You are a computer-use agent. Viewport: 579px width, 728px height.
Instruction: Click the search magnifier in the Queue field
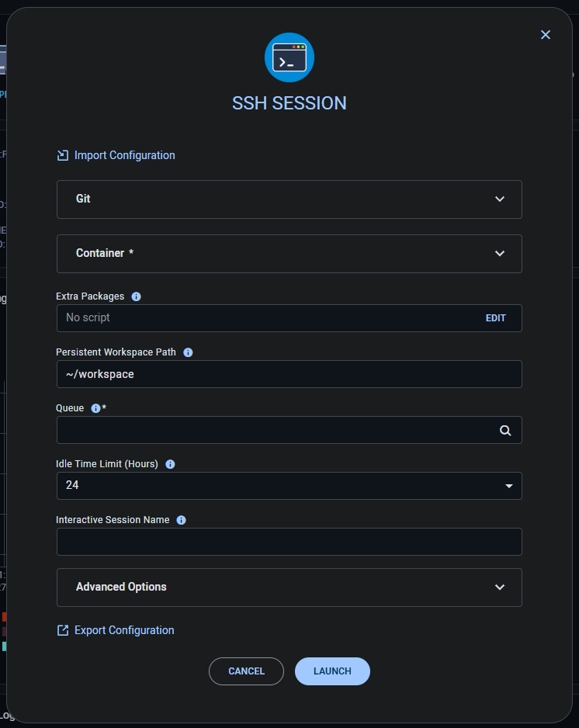tap(504, 429)
